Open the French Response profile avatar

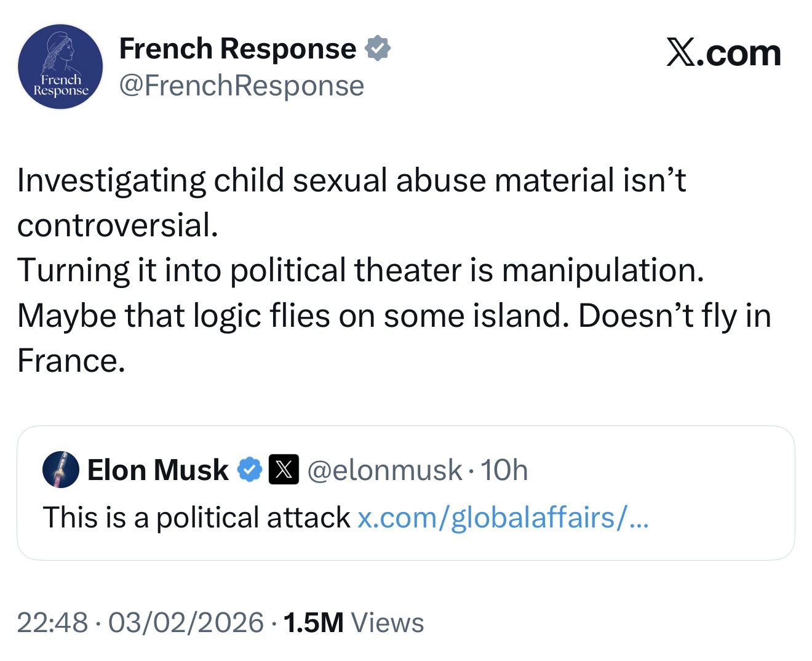(60, 66)
